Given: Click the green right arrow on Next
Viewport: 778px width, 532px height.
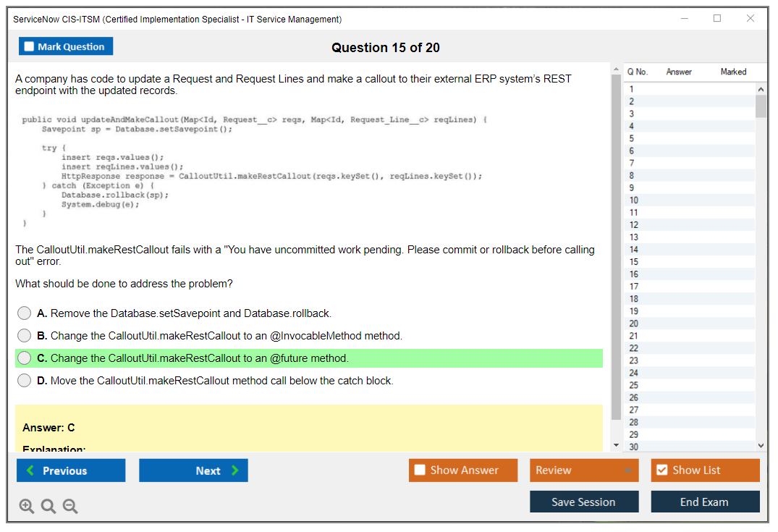Looking at the screenshot, I should tap(234, 470).
